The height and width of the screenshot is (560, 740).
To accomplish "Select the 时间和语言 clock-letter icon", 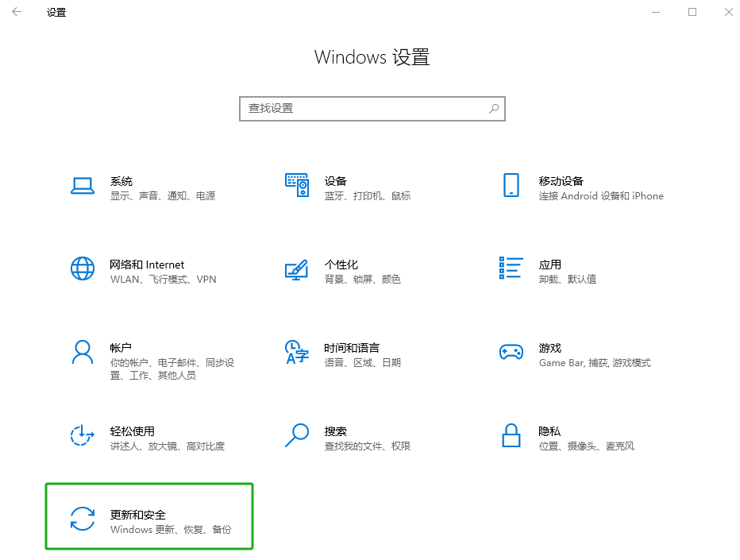I will (296, 352).
